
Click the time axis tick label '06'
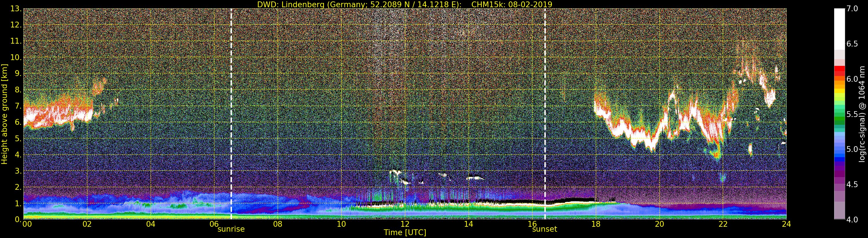[x=214, y=224]
